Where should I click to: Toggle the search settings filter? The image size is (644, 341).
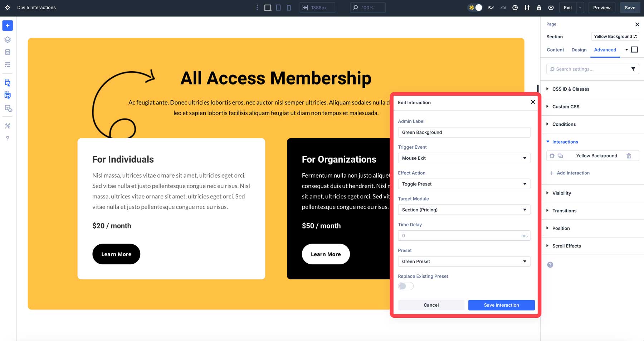click(634, 69)
